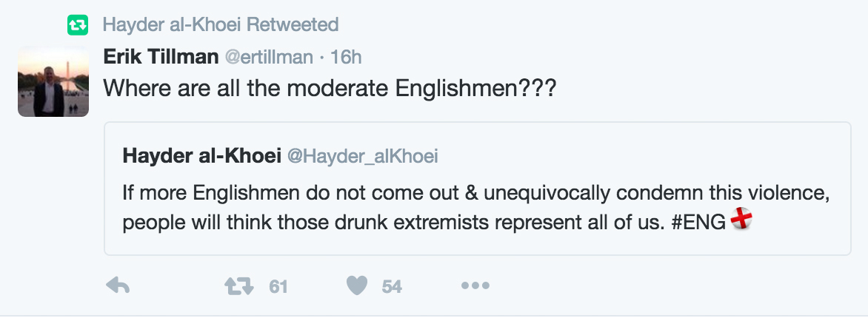Open bold Hayder al-Khoei name in quoted tweet
This screenshot has height=318, width=868.
click(200, 155)
